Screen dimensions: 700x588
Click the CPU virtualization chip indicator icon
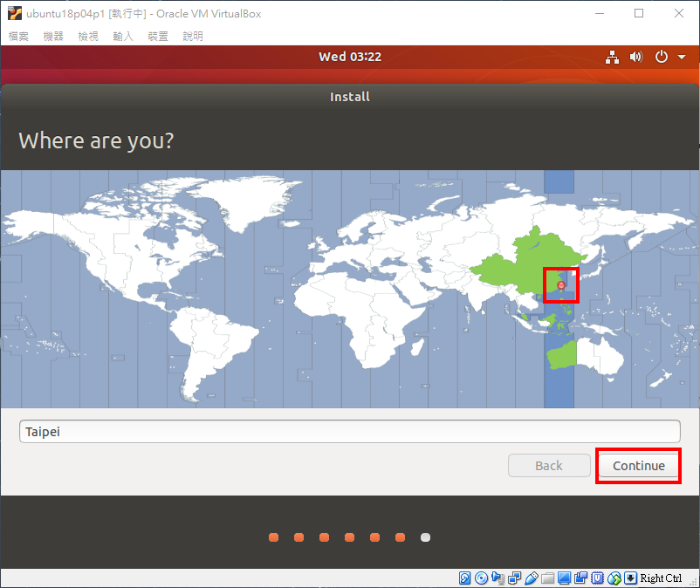pyautogui.click(x=597, y=578)
